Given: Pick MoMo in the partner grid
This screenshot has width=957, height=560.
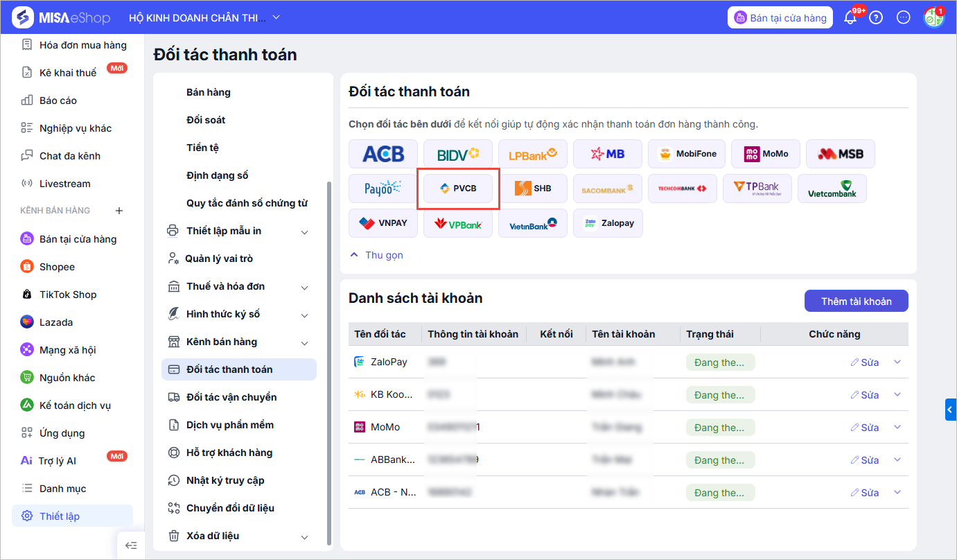Looking at the screenshot, I should [766, 154].
